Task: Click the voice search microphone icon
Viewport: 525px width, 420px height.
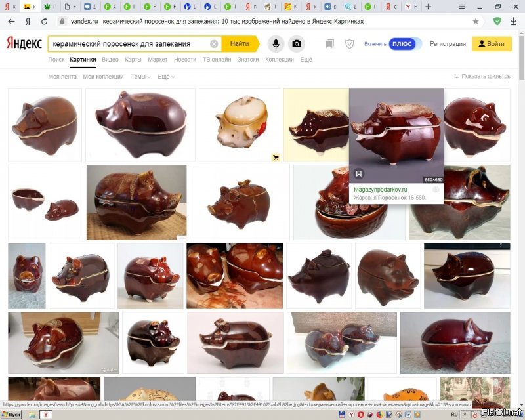Action: pyautogui.click(x=276, y=44)
